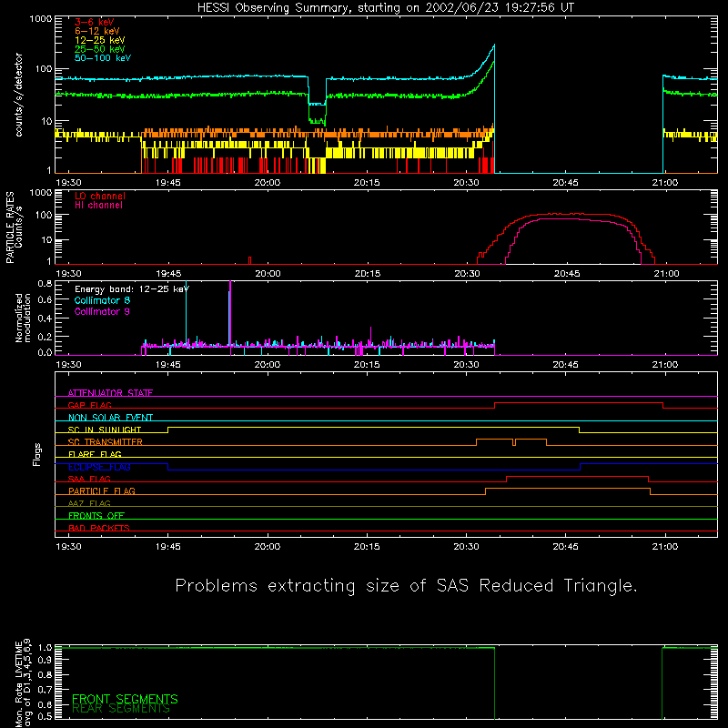This screenshot has height=728, width=728.
Task: Click the PARTICLE FLAG label
Action: click(x=102, y=490)
